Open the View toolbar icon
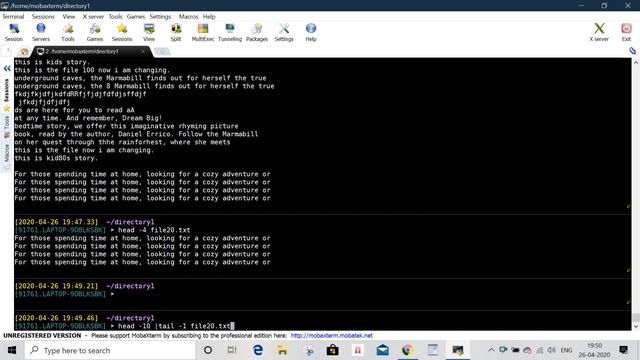The width and height of the screenshot is (640, 360). click(149, 32)
